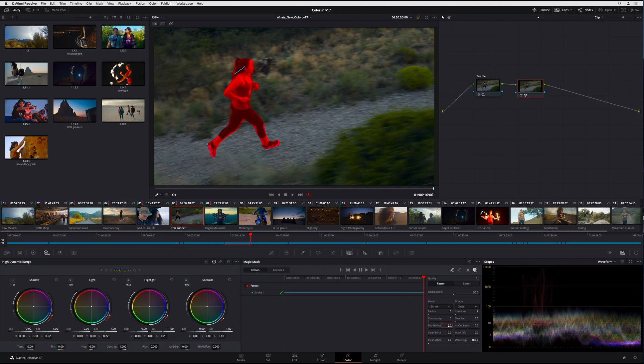Expand the Mode Shrink dropdown
The width and height of the screenshot is (644, 364).
point(439,307)
